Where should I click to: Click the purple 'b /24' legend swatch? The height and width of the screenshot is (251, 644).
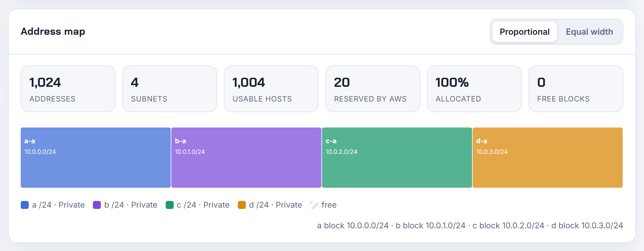click(x=97, y=205)
